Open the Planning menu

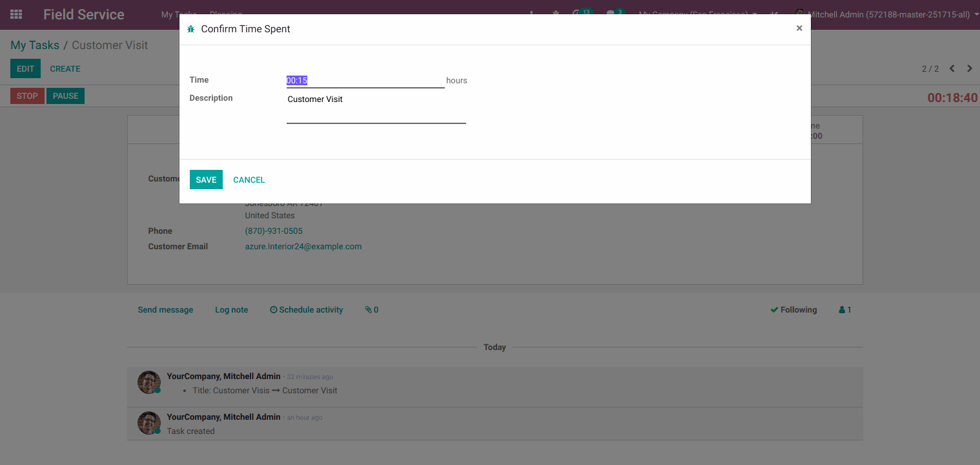tap(226, 14)
